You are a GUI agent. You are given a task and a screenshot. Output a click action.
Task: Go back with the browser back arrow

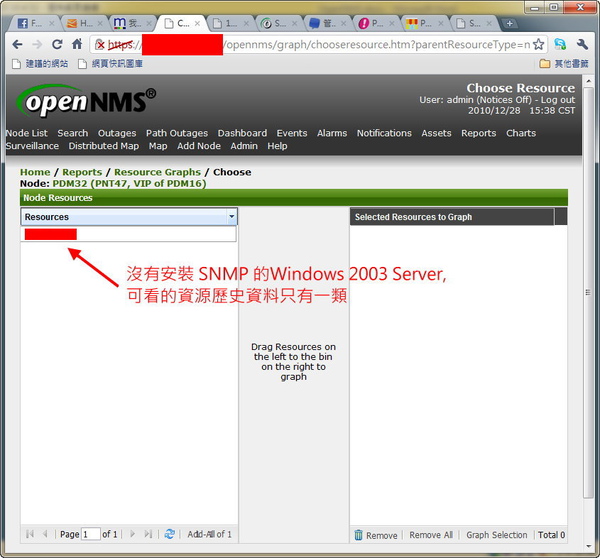tap(17, 44)
